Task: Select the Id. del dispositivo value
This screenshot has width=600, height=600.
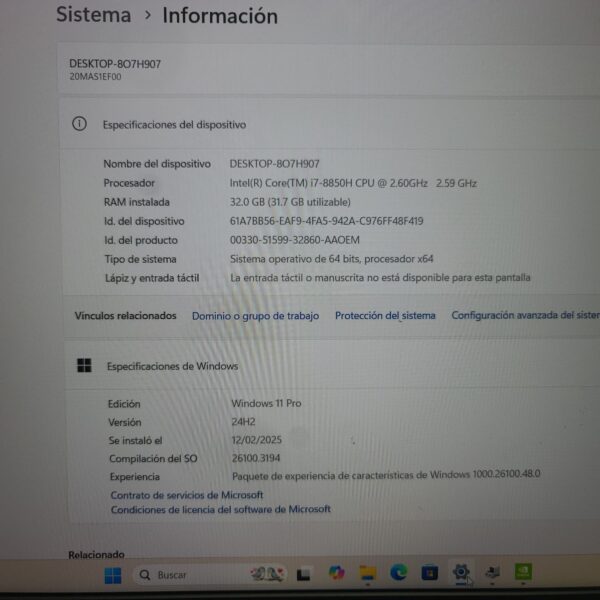Action: click(x=326, y=221)
